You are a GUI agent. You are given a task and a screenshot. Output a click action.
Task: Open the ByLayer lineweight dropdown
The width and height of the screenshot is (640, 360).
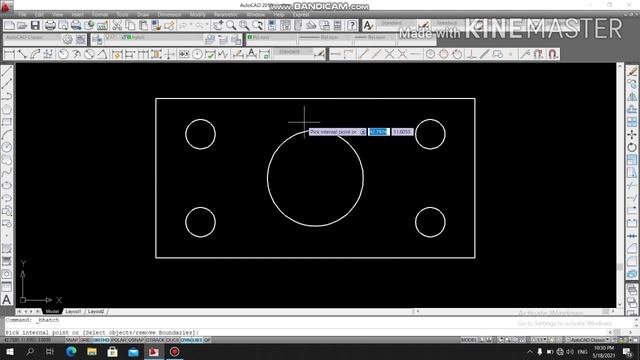pyautogui.click(x=374, y=38)
